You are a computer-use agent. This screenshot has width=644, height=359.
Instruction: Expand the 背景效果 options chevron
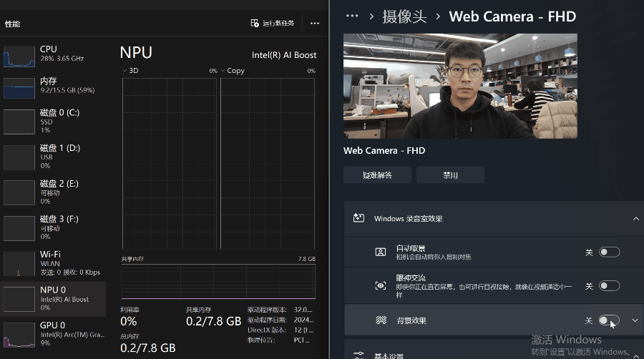coord(635,320)
